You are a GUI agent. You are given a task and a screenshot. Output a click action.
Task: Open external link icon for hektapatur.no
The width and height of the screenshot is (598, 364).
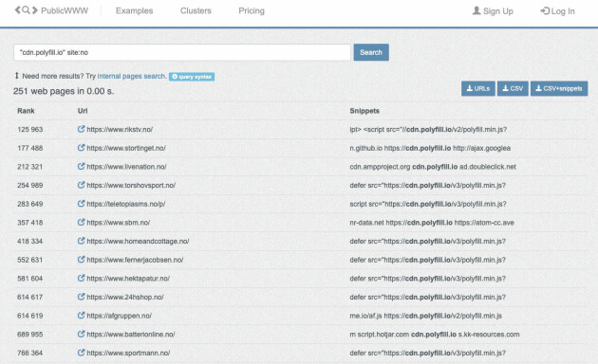point(81,279)
